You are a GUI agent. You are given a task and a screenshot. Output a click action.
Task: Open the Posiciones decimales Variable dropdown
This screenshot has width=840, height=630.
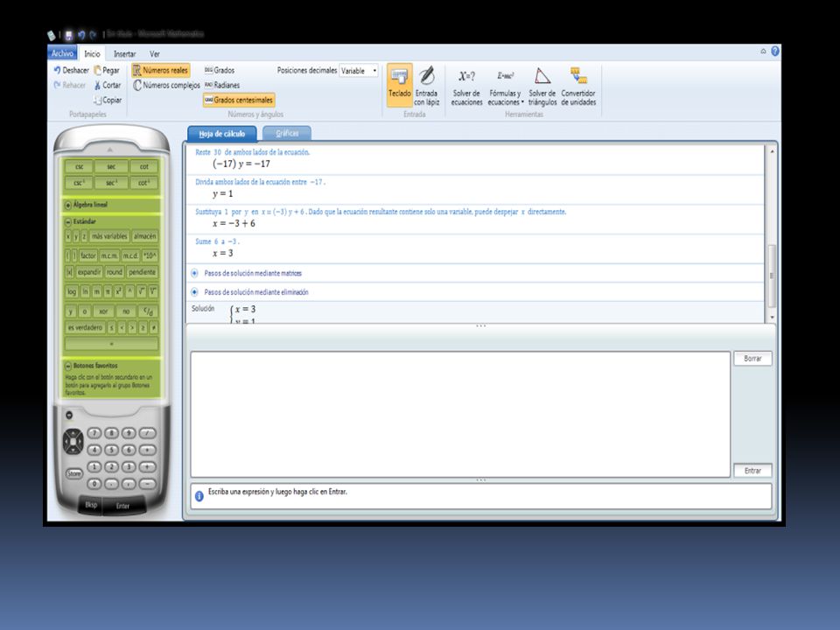pyautogui.click(x=359, y=71)
